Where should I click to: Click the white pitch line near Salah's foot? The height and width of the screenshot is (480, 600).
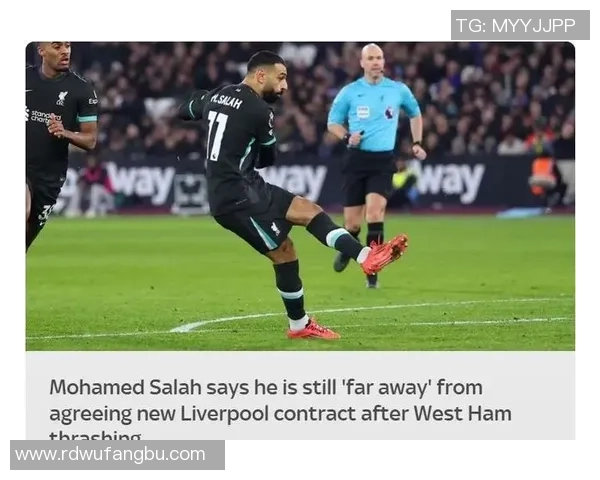[230, 323]
